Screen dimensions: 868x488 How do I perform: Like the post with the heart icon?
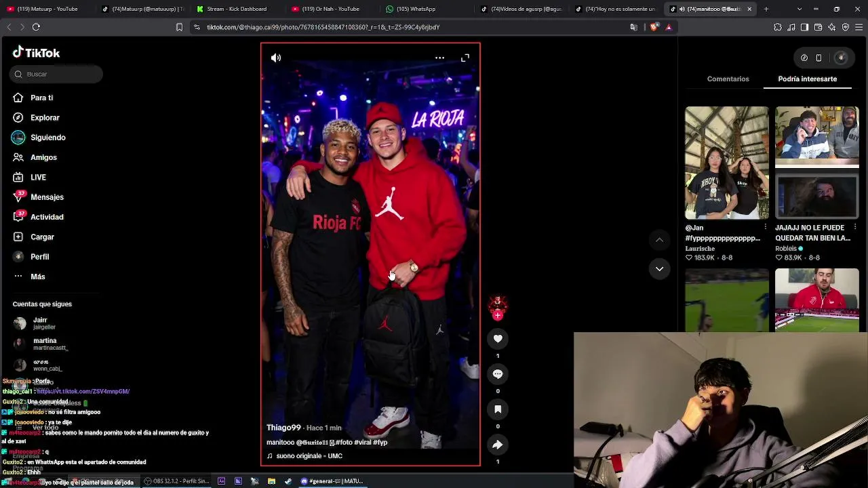click(x=498, y=339)
